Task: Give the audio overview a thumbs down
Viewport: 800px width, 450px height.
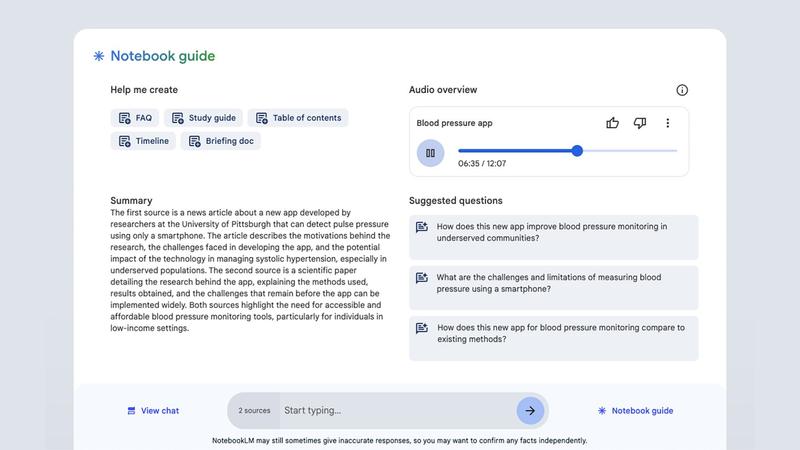Action: click(640, 123)
